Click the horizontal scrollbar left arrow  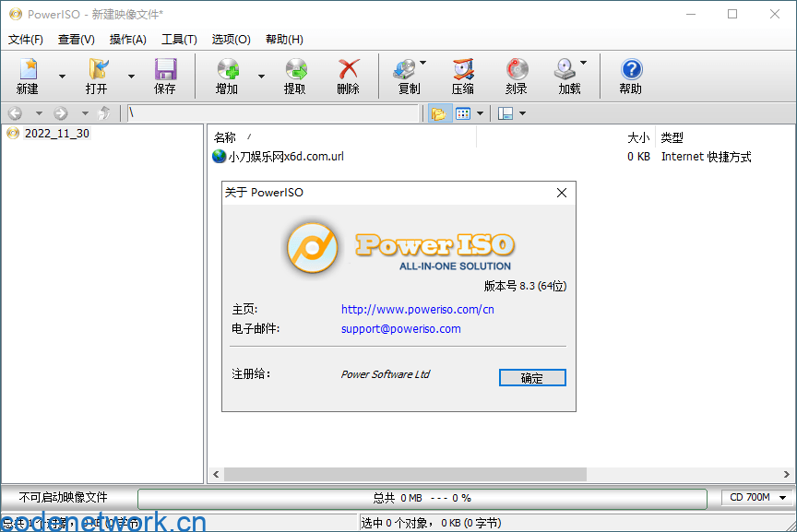coord(216,474)
